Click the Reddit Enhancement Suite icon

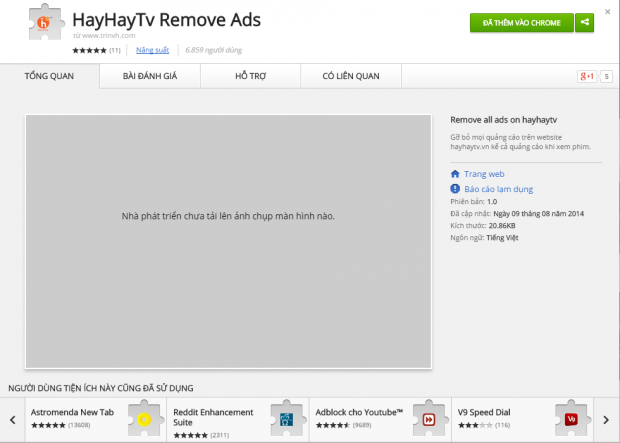pyautogui.click(x=286, y=419)
